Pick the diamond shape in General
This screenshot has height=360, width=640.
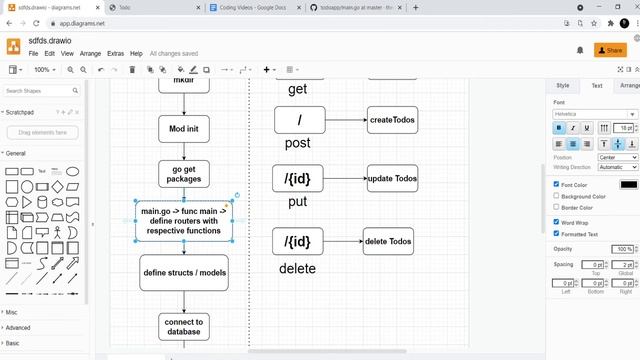click(58, 187)
